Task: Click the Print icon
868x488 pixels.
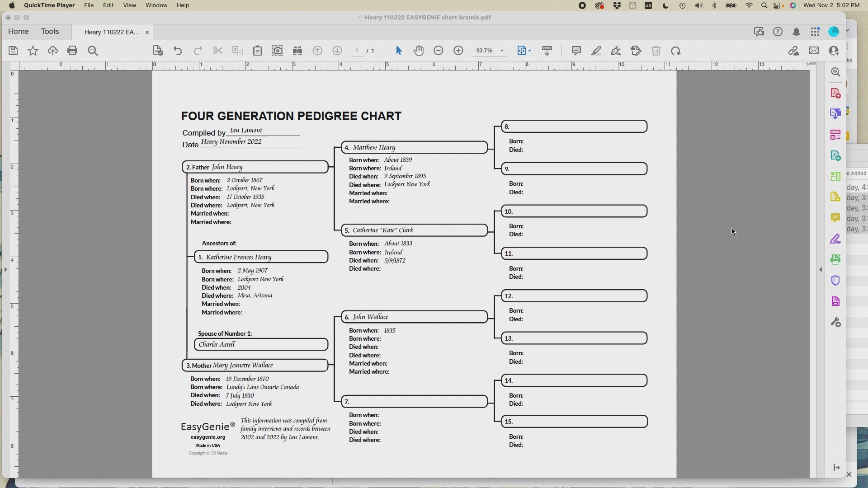Action: [72, 51]
